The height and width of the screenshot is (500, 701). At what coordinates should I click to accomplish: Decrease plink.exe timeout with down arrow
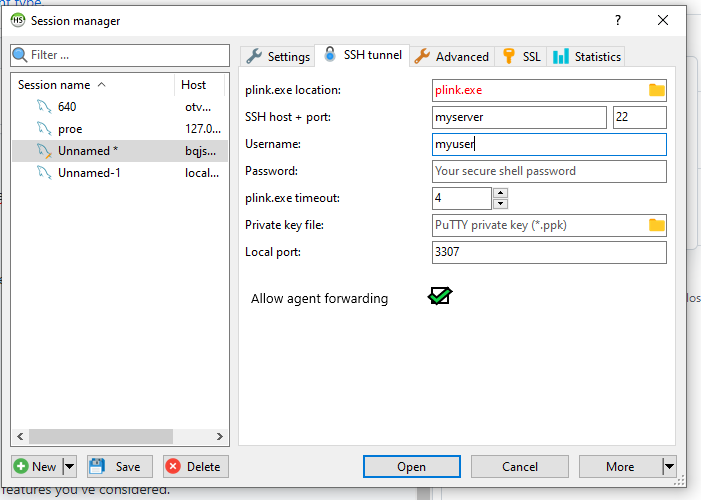click(x=500, y=204)
